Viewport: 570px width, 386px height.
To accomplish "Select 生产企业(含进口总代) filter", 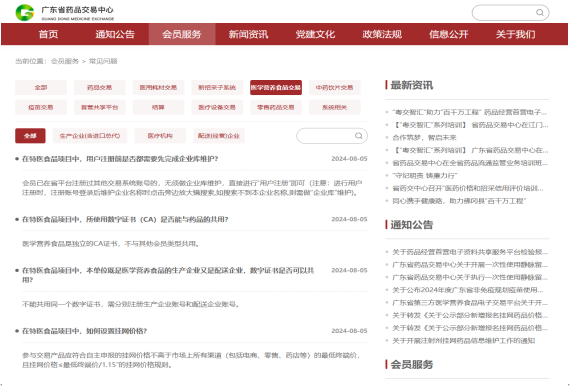I will click(x=90, y=136).
